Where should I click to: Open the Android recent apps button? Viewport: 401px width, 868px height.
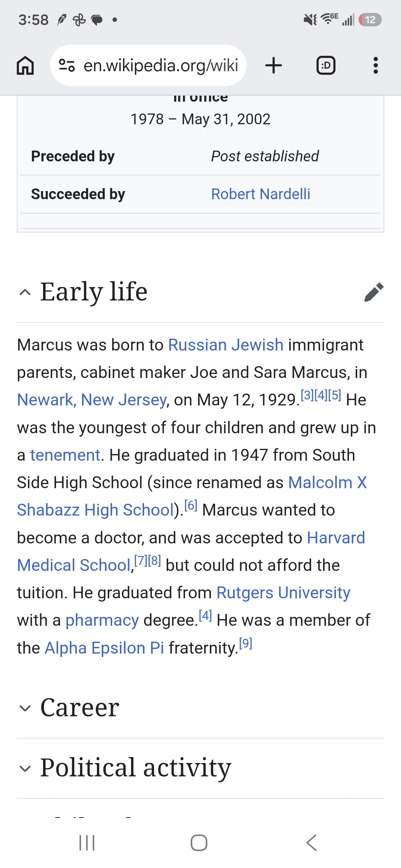coord(87,842)
